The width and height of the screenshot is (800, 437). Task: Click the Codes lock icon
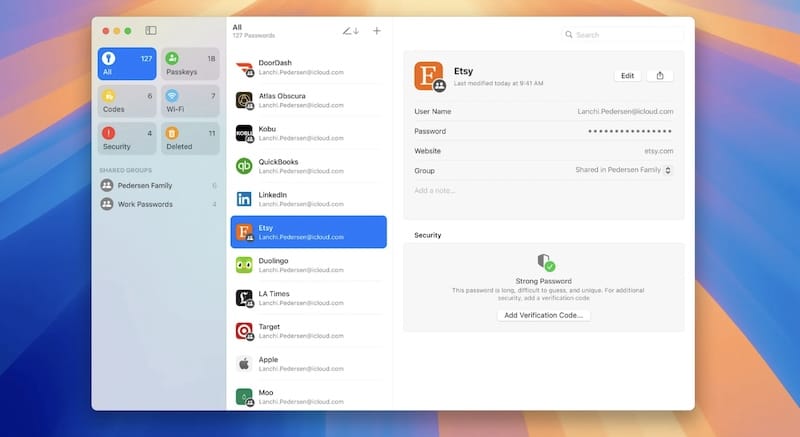pyautogui.click(x=108, y=95)
